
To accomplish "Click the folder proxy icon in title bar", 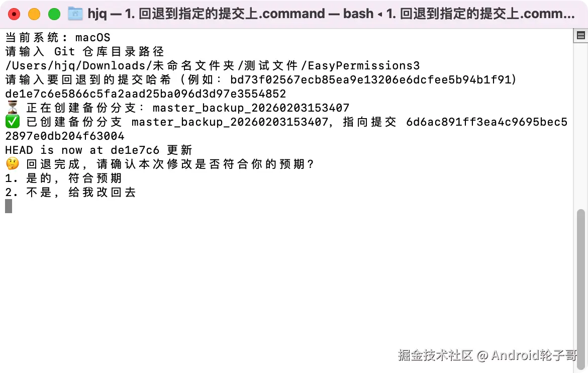I will pos(75,14).
